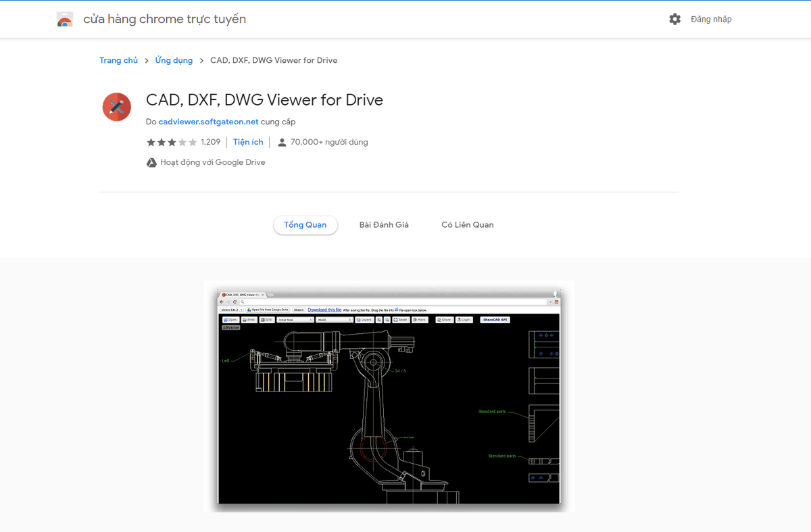Click Đăng nhập to sign in
This screenshot has height=532, width=811.
pyautogui.click(x=711, y=19)
